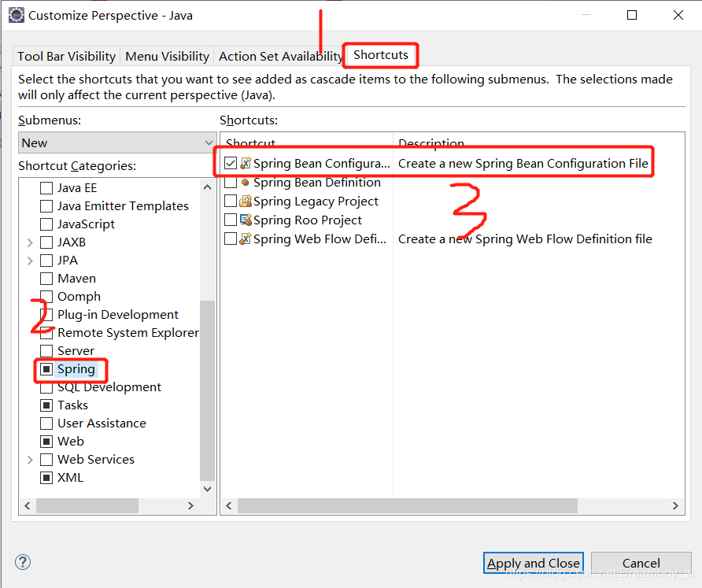This screenshot has width=702, height=588.
Task: Toggle the Java EE category checkbox
Action: [46, 187]
